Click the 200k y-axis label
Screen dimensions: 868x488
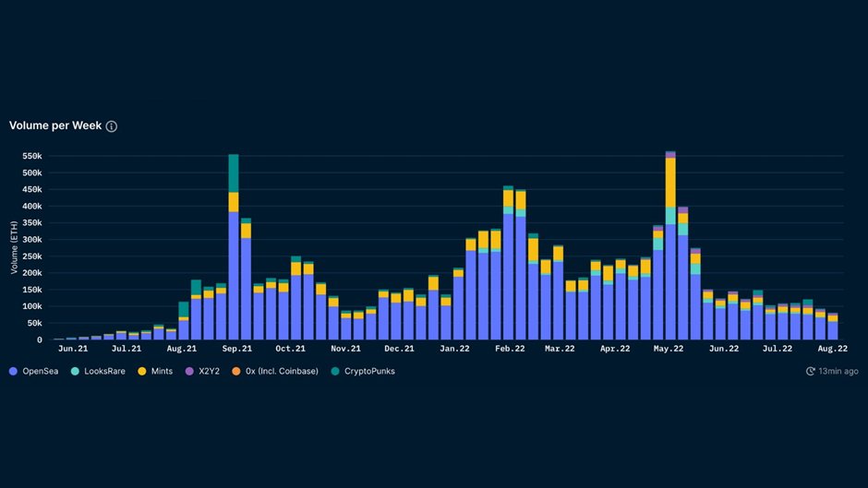point(32,273)
